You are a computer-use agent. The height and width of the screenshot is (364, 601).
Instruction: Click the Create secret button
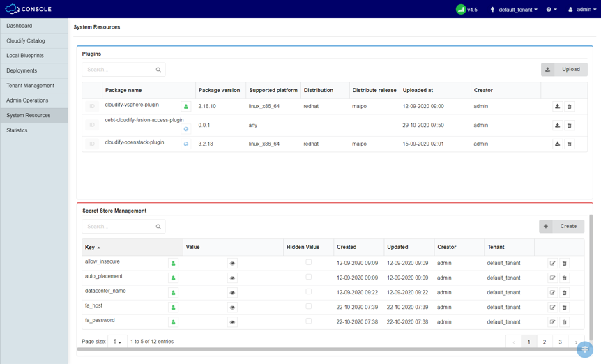pyautogui.click(x=562, y=227)
